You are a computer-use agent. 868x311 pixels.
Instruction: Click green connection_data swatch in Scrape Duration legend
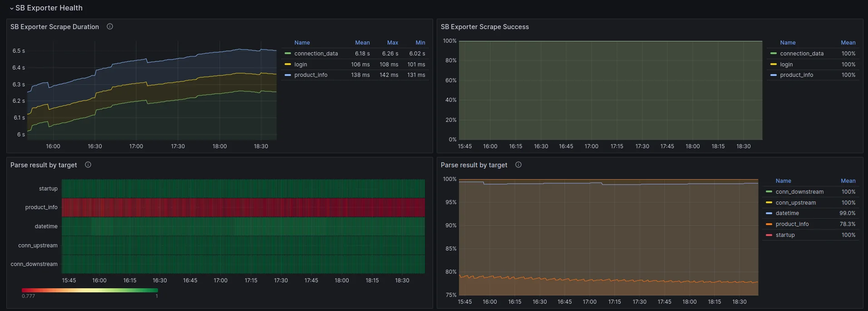click(x=288, y=54)
